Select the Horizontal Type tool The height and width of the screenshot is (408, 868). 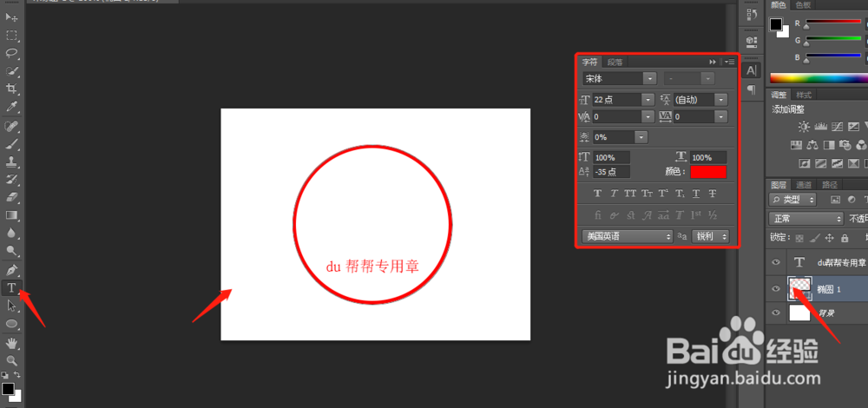tap(11, 287)
